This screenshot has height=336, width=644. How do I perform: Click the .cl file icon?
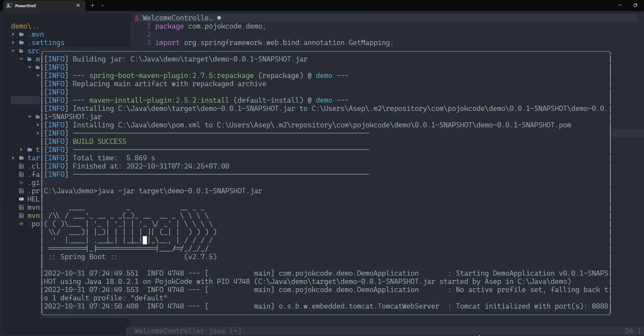[21, 166]
